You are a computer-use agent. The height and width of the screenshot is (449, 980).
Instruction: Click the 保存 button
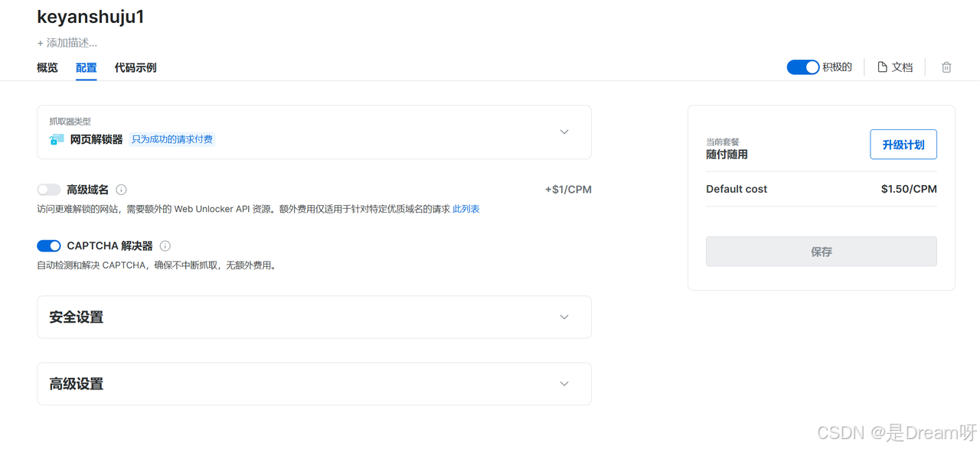[822, 252]
